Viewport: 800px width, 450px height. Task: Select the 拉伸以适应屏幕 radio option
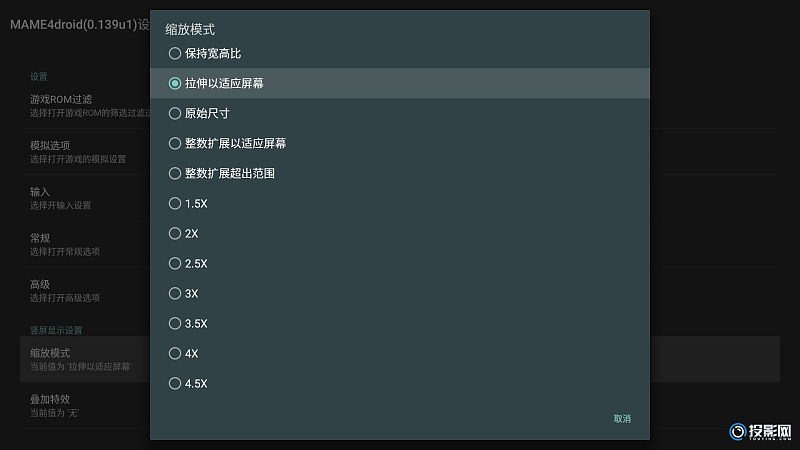tap(399, 83)
